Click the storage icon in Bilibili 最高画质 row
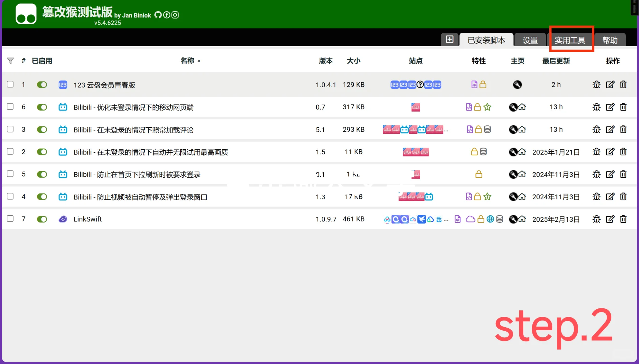Viewport: 639px width, 364px height. tap(483, 152)
